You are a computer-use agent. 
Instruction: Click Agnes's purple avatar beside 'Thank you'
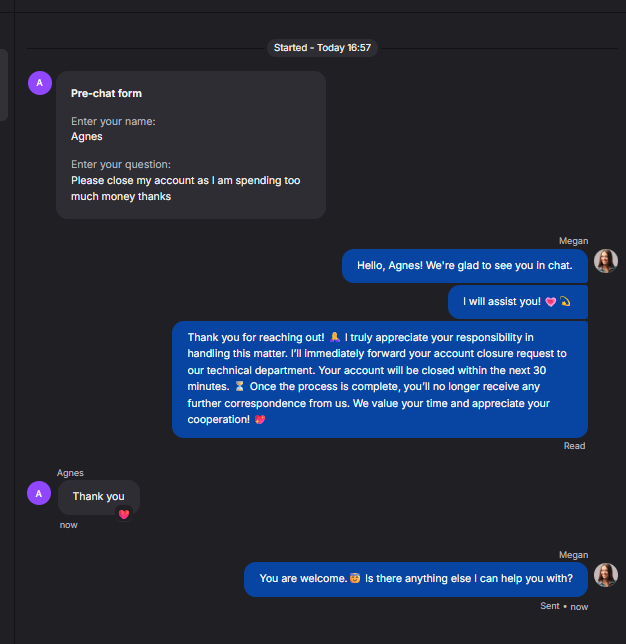39,493
